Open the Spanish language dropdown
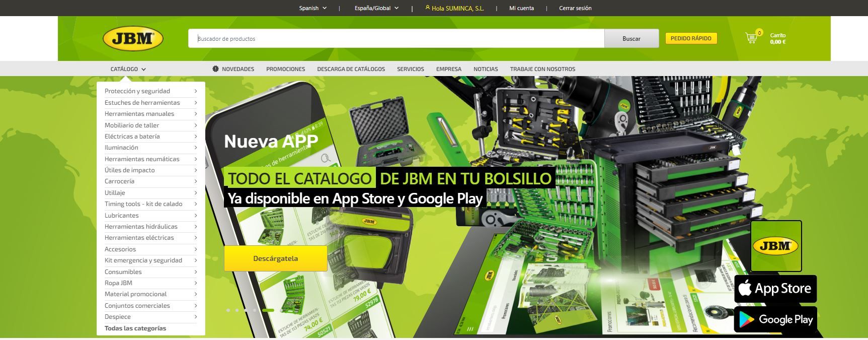 tap(313, 8)
